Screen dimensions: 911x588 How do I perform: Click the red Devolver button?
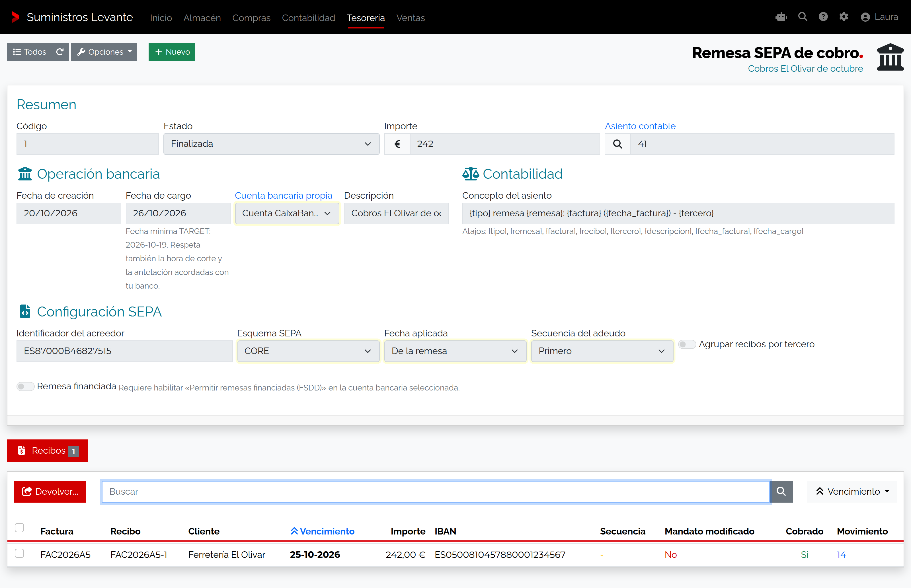coord(50,492)
